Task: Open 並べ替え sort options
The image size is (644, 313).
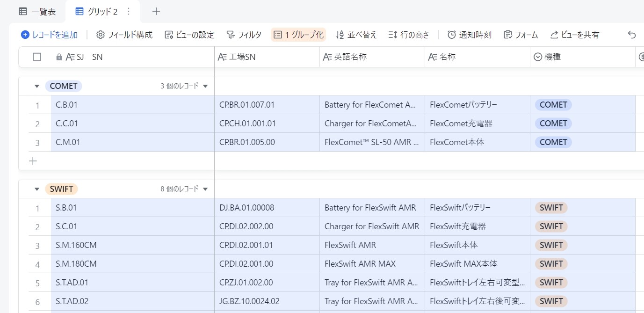Action: tap(356, 35)
